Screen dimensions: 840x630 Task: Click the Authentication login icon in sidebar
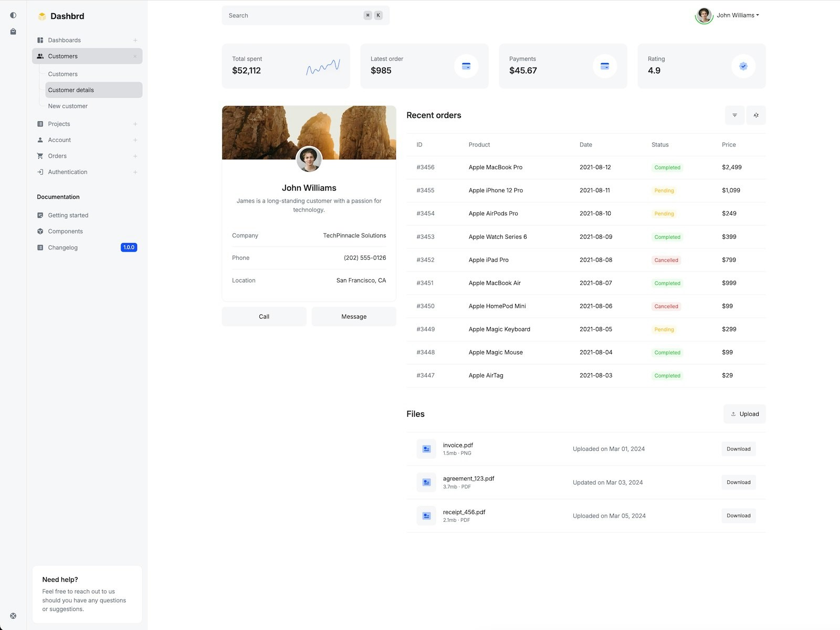pyautogui.click(x=40, y=172)
